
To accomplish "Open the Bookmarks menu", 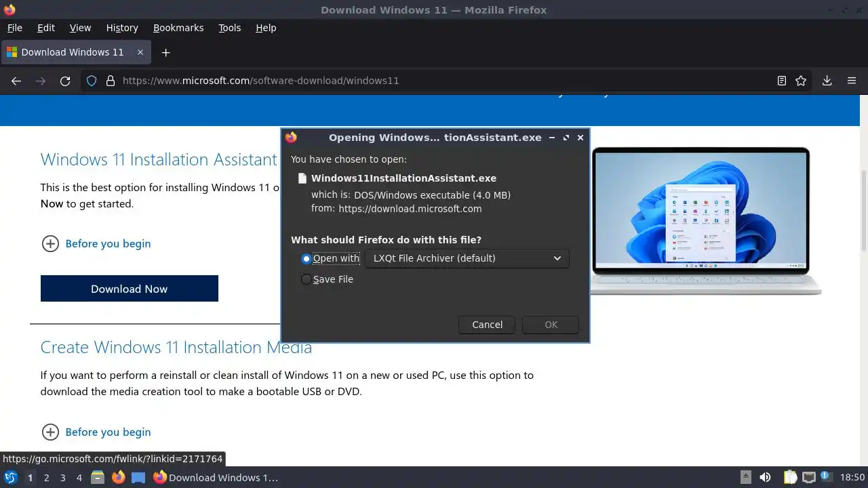I will click(x=178, y=28).
